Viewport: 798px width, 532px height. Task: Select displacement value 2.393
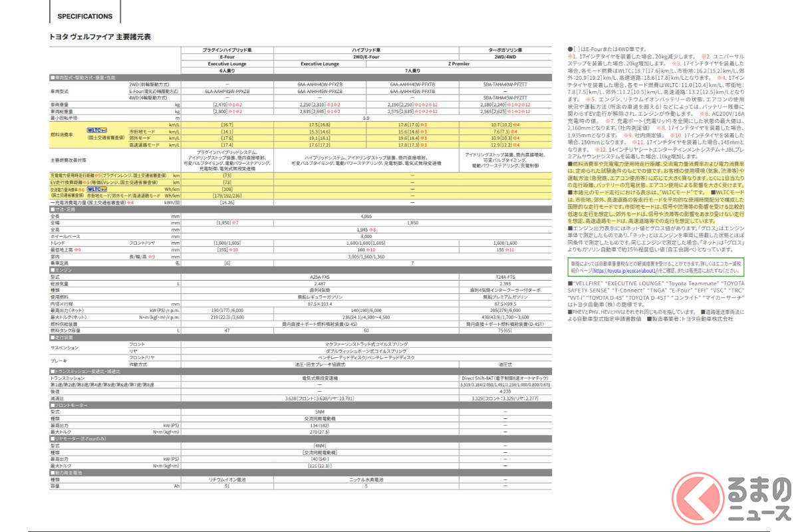tap(505, 283)
